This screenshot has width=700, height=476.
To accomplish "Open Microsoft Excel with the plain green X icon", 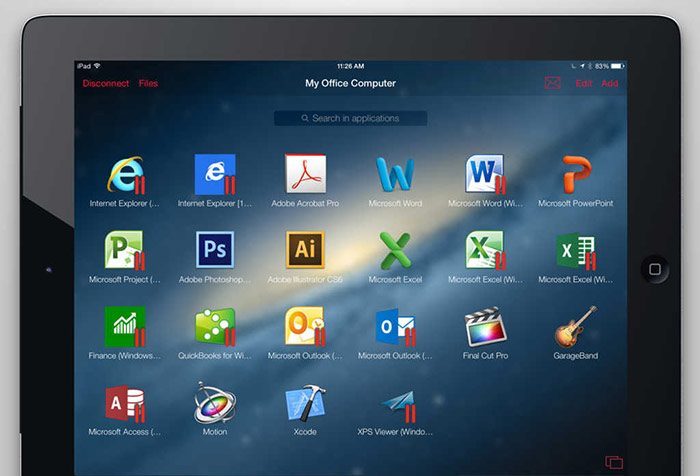I will (x=395, y=251).
